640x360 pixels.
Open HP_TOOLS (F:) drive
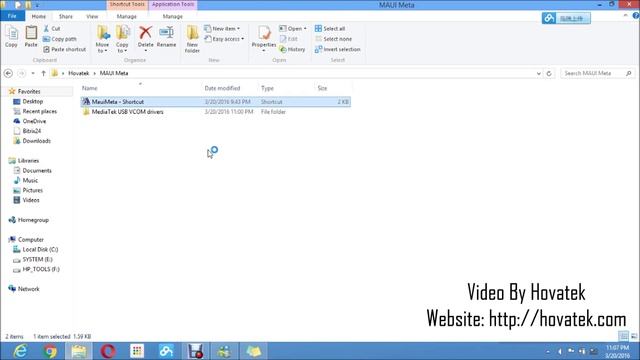click(x=41, y=269)
